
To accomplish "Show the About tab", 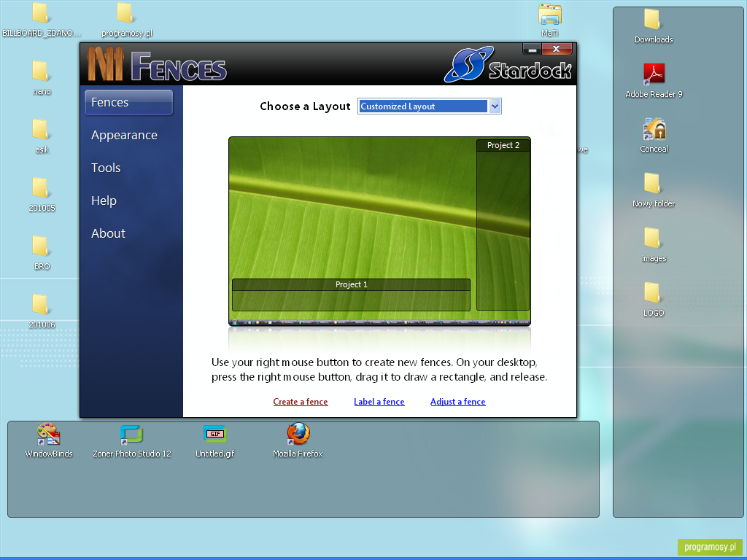I will pos(108,233).
